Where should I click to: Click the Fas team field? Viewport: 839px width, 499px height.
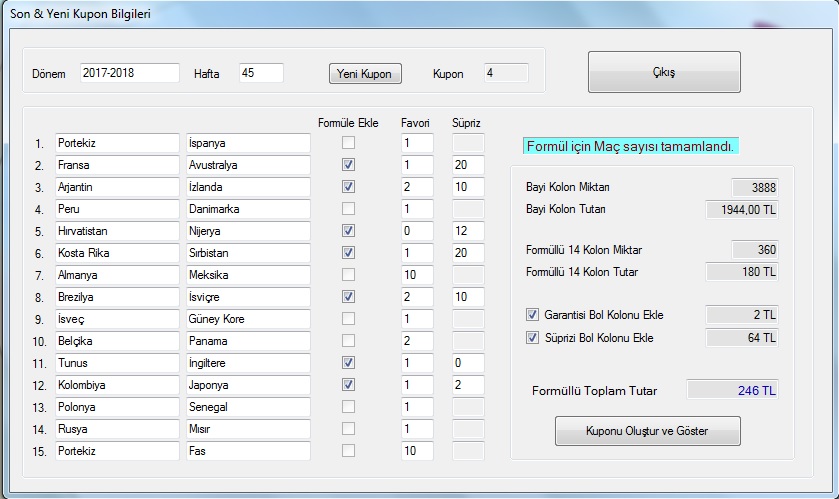[248, 451]
